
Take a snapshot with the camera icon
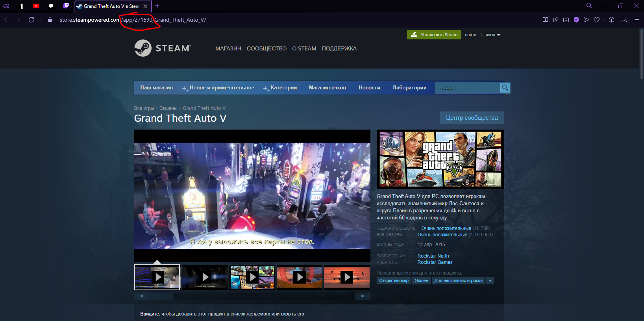[x=566, y=20]
